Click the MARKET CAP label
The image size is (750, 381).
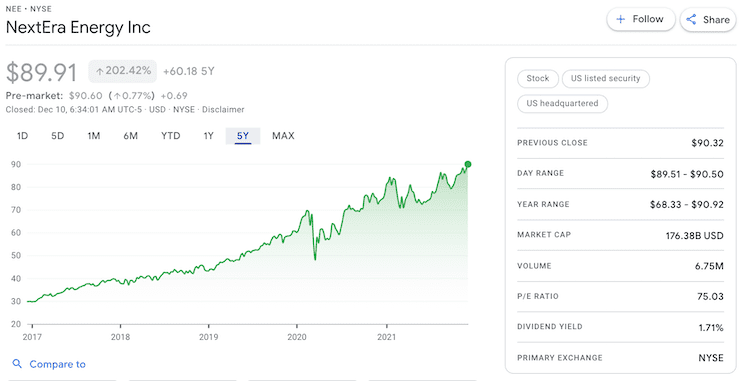pos(544,234)
